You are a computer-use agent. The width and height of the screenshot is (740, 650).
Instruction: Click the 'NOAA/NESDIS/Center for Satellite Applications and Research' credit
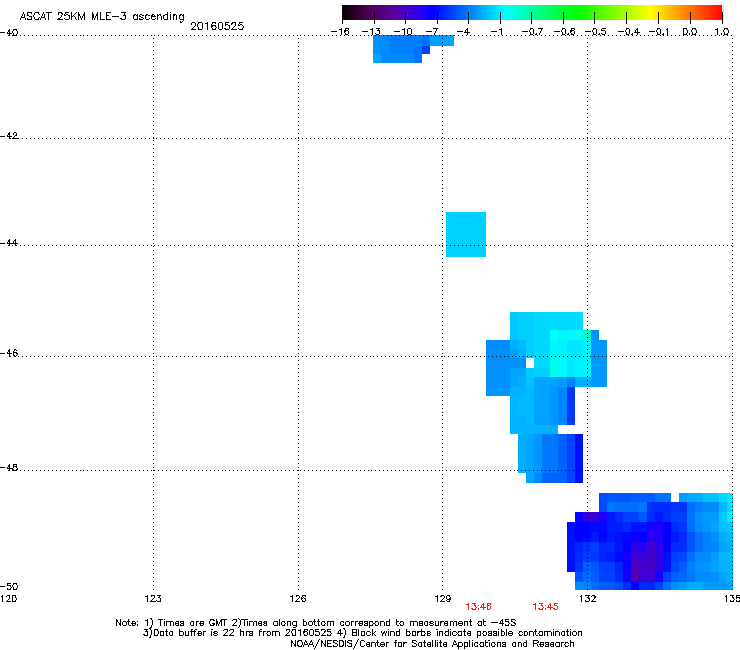tap(432, 644)
